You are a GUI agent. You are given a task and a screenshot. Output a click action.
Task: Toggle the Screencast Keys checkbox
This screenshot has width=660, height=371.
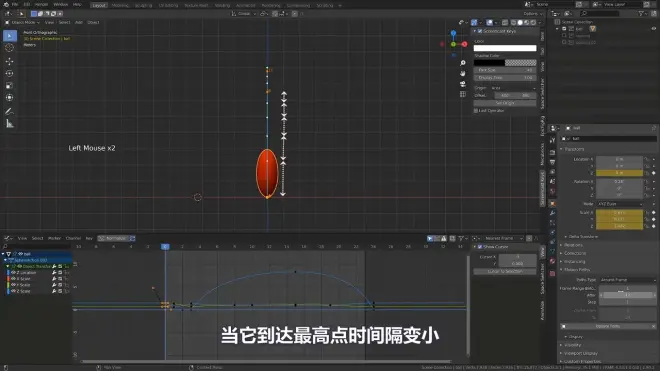pyautogui.click(x=480, y=31)
